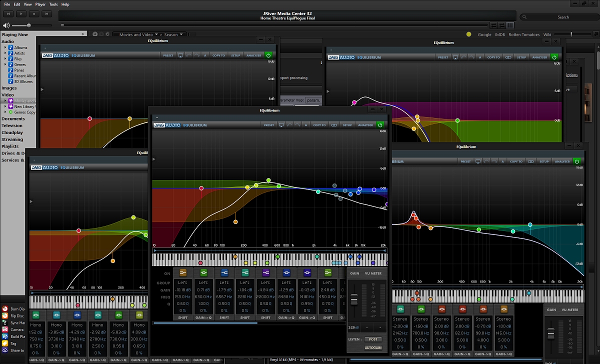Image resolution: width=600 pixels, height=364 pixels.
Task: Click channel link icon in top-right EQuilibrium window
Action: tap(508, 57)
